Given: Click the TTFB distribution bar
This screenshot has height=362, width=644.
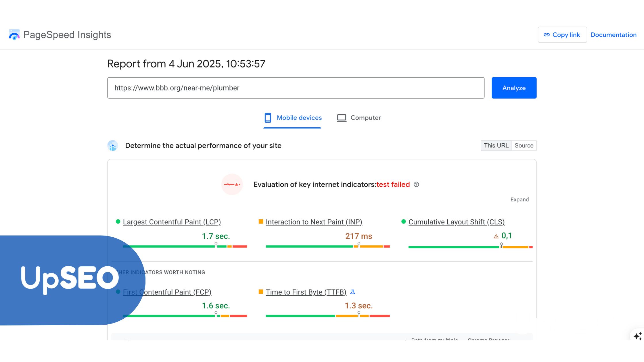Looking at the screenshot, I should point(328,316).
